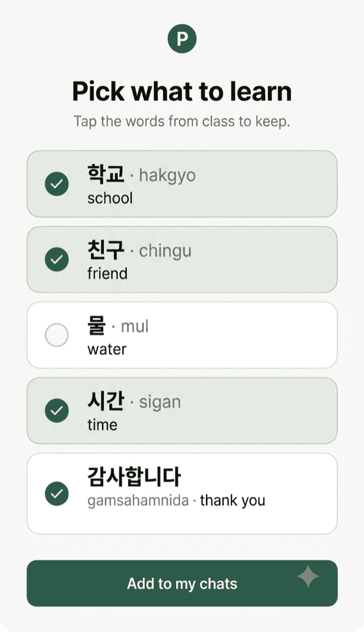
Task: Uncheck the 시간 sigan checkmark
Action: (x=57, y=410)
